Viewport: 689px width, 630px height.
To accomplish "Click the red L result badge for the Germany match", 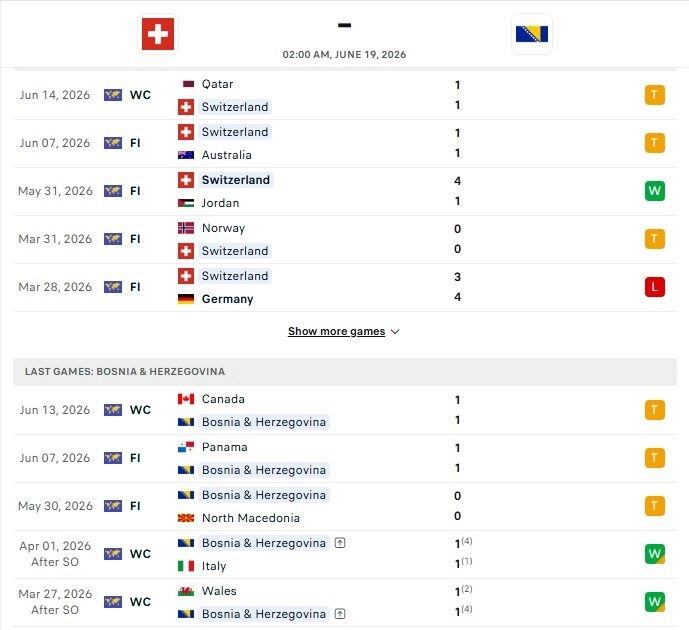I will tap(655, 287).
